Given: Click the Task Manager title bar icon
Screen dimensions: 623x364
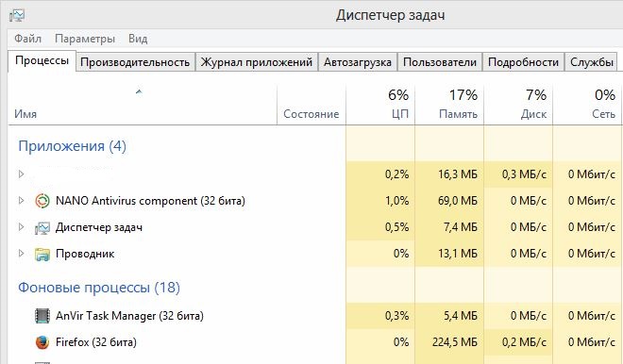Looking at the screenshot, I should pyautogui.click(x=17, y=15).
